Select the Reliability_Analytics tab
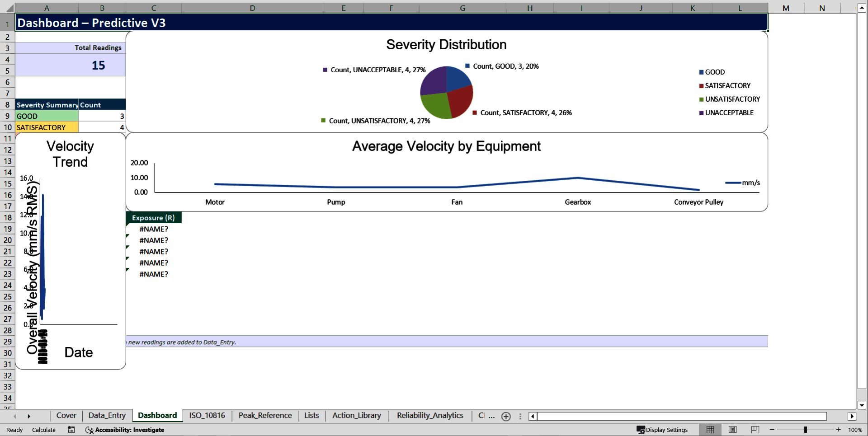 tap(429, 416)
